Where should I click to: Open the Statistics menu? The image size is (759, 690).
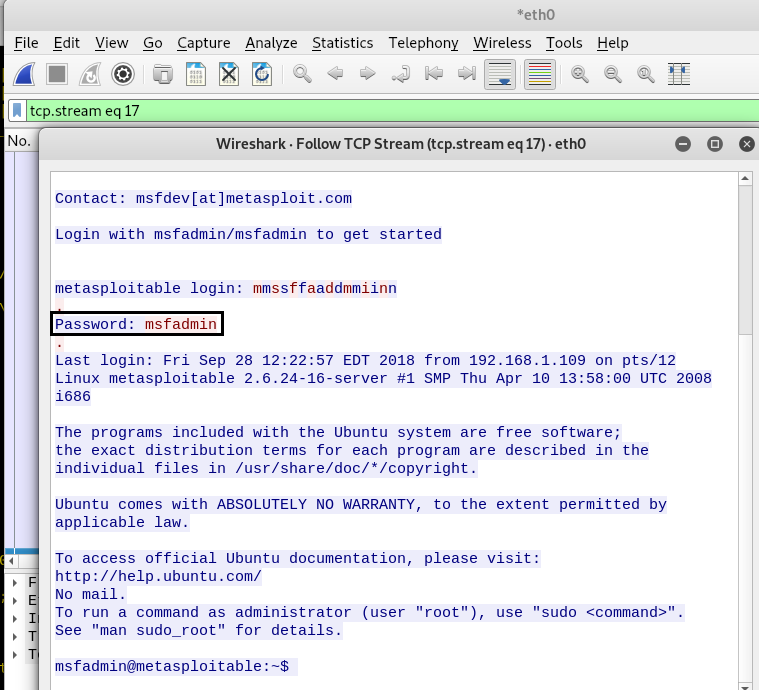343,43
